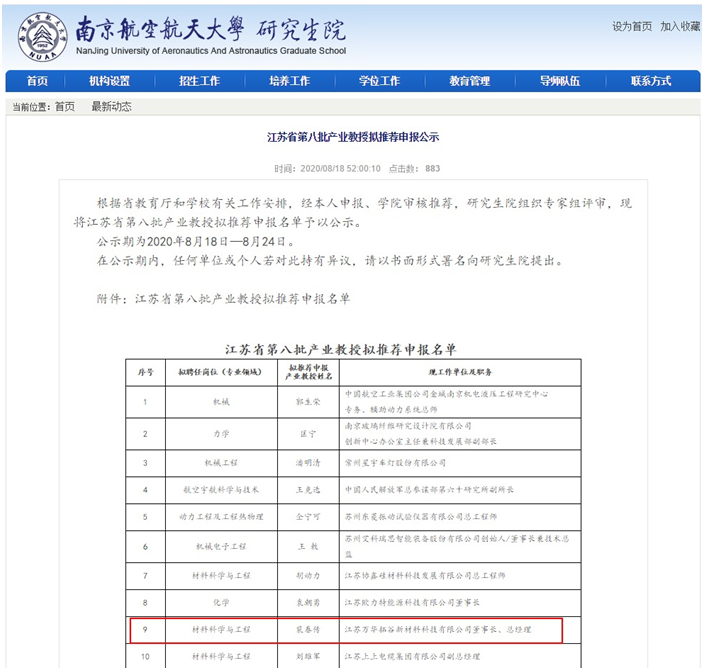This screenshot has height=670, width=704.
Task: Select the 培养工作 navigation item
Action: click(289, 81)
